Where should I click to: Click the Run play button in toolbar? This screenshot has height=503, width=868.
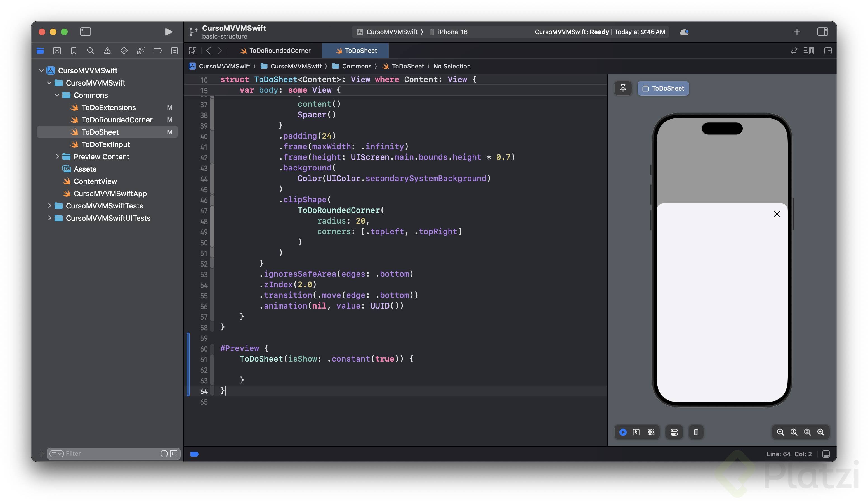pyautogui.click(x=168, y=32)
